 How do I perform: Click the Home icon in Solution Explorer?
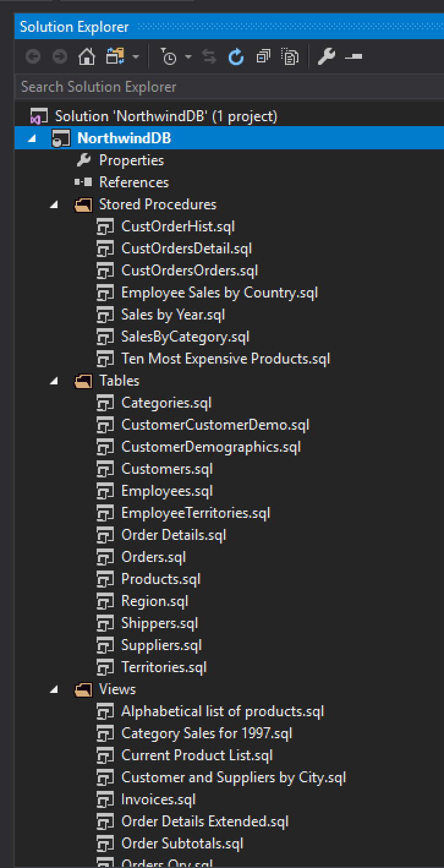87,57
